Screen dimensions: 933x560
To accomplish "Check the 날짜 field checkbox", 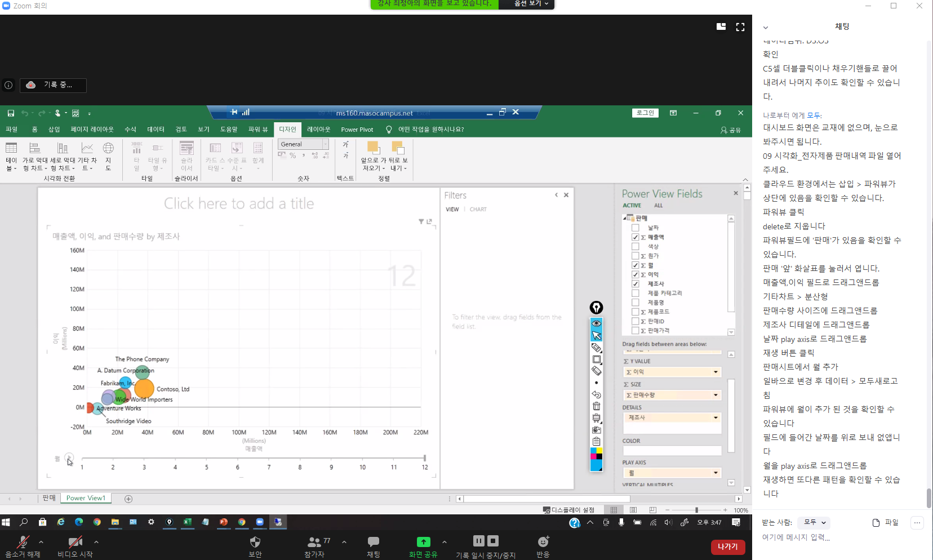I will (636, 228).
